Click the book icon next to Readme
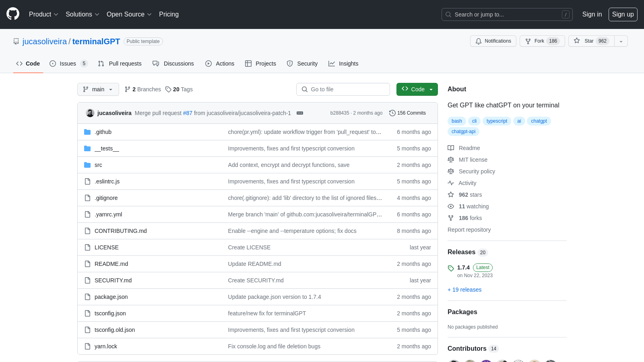 pyautogui.click(x=451, y=148)
